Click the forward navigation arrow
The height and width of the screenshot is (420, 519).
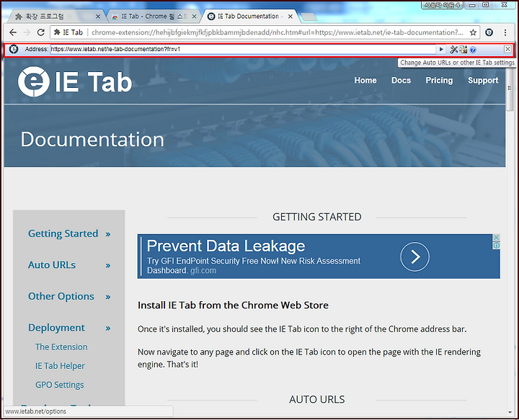[x=27, y=32]
